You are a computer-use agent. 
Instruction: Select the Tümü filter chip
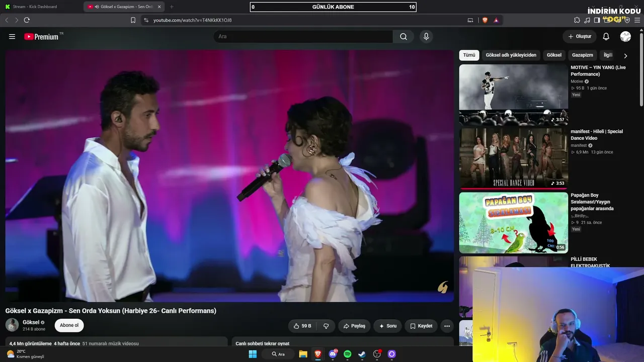[x=469, y=55]
